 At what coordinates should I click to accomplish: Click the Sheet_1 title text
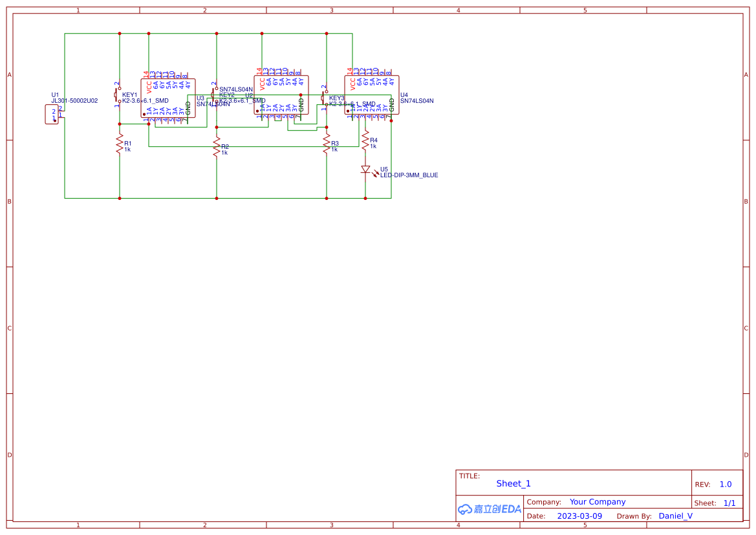point(513,483)
